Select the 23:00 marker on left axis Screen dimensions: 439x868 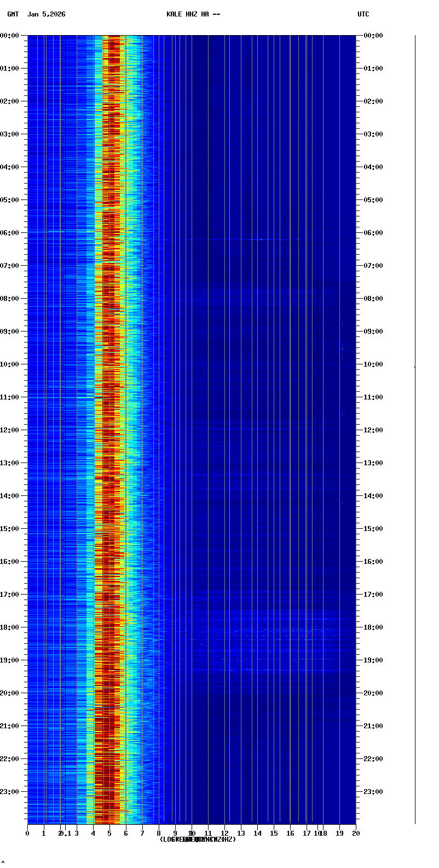click(10, 792)
